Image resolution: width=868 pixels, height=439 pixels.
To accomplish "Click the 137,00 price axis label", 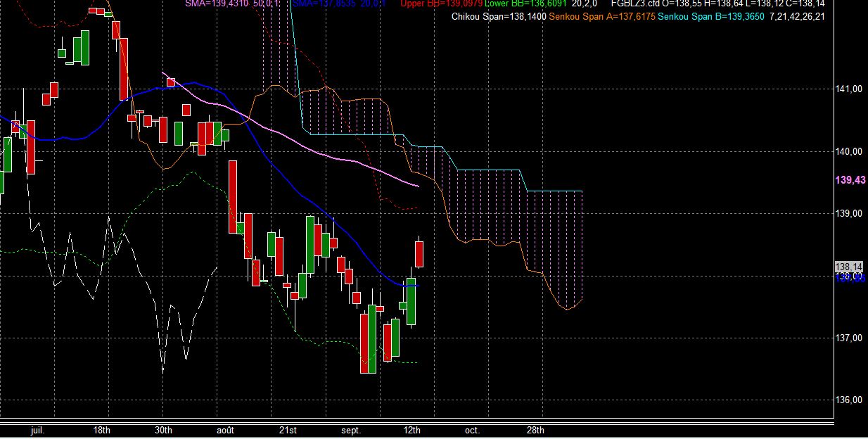I will click(x=849, y=338).
